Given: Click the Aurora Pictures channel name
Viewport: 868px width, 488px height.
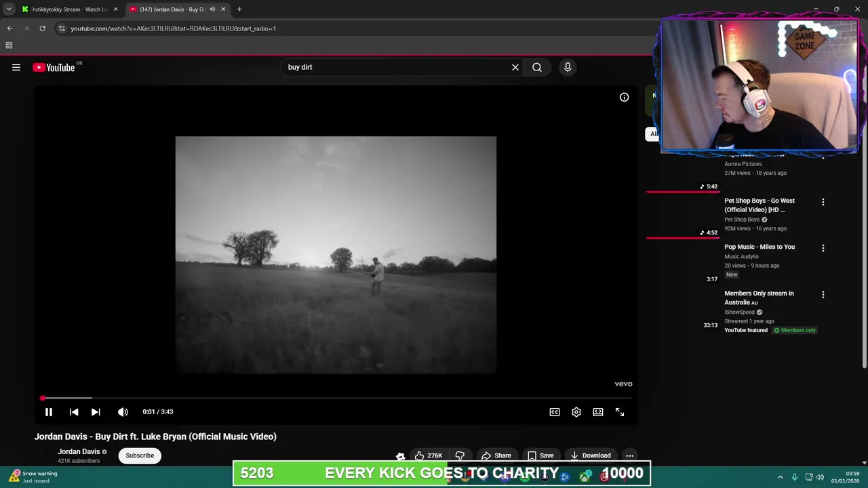Looking at the screenshot, I should click(x=743, y=164).
